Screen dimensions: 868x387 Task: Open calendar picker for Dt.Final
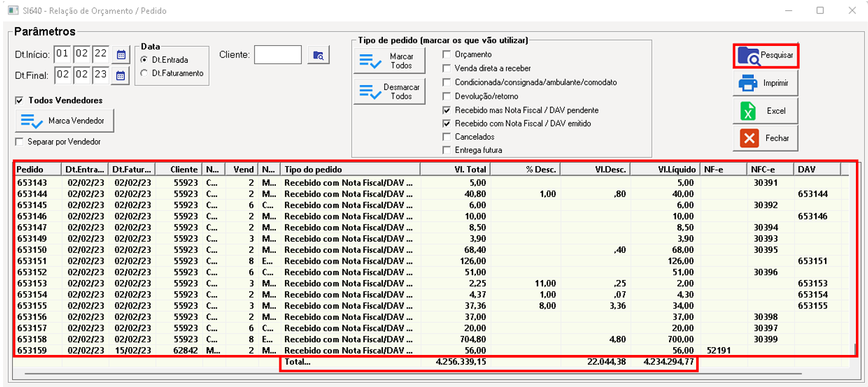(121, 76)
